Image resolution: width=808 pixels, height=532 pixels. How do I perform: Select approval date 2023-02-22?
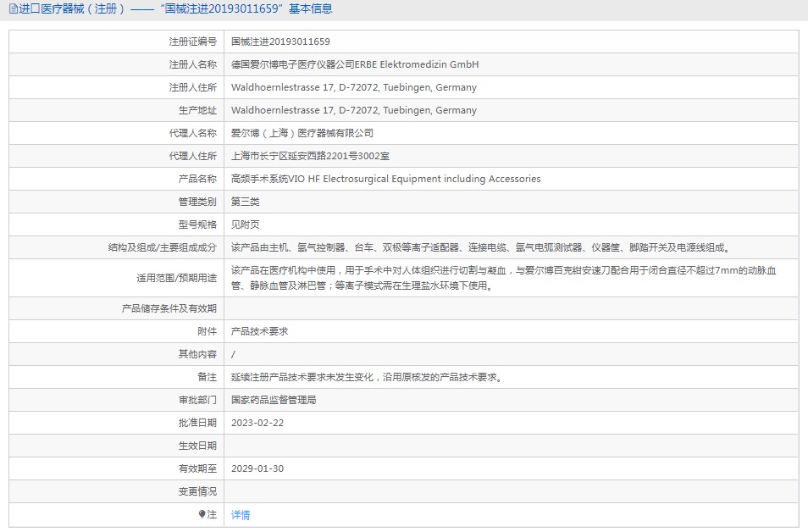click(257, 423)
